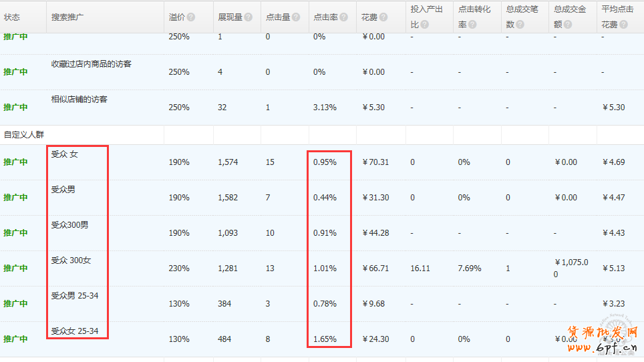Click the help icon beside 溢价 header
The width and height of the screenshot is (644, 362).
191,17
